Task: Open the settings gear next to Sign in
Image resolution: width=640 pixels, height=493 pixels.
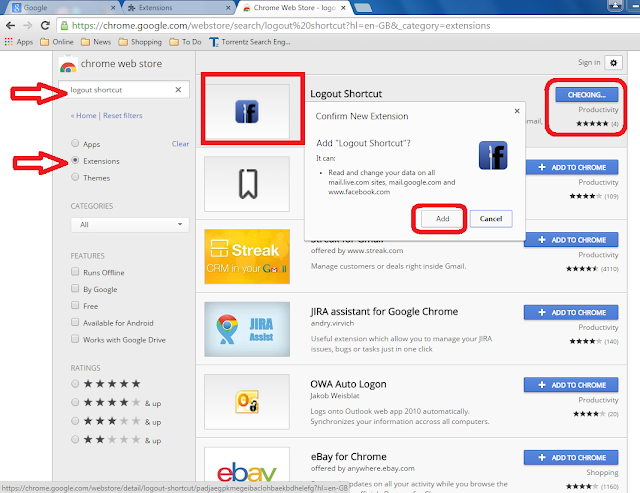Action: pyautogui.click(x=613, y=63)
